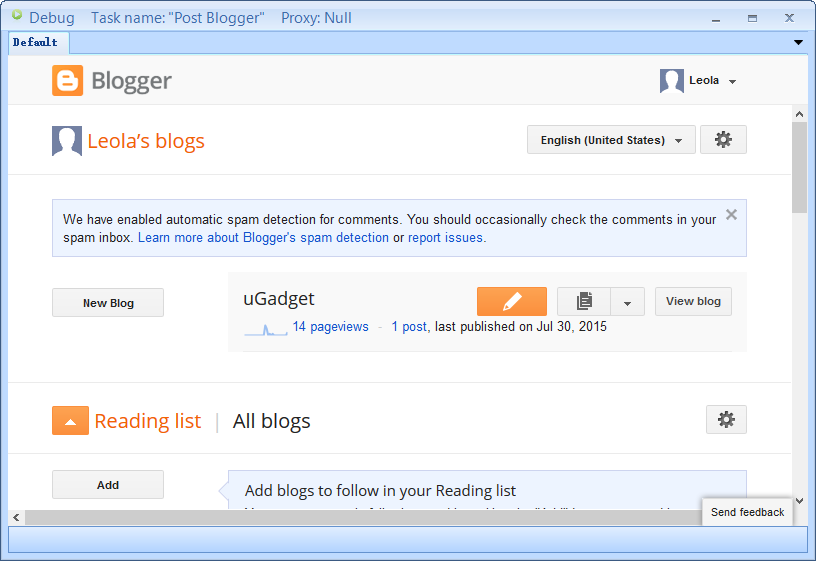
Task: Collapse the Reading list orange arrow toggle
Action: pyautogui.click(x=70, y=421)
